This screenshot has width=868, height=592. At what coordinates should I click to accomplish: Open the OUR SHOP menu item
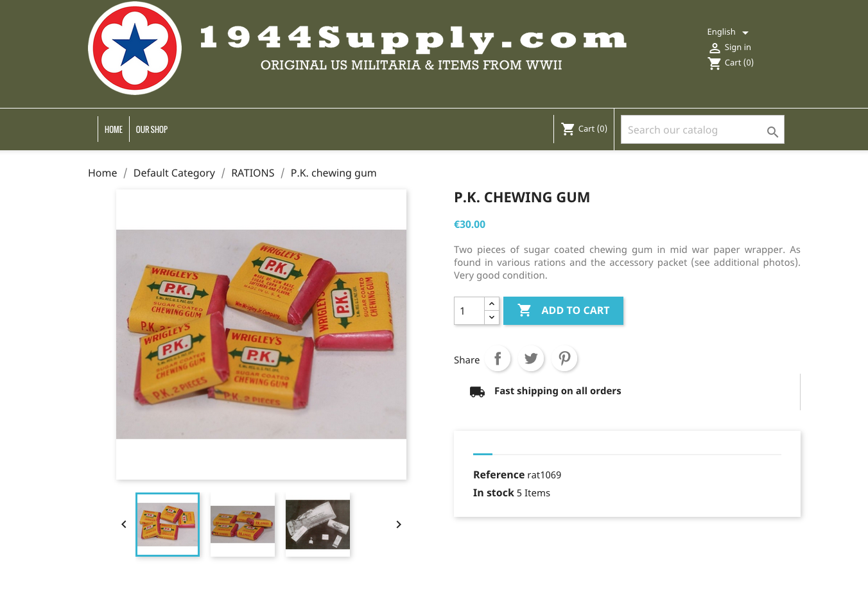pyautogui.click(x=152, y=129)
